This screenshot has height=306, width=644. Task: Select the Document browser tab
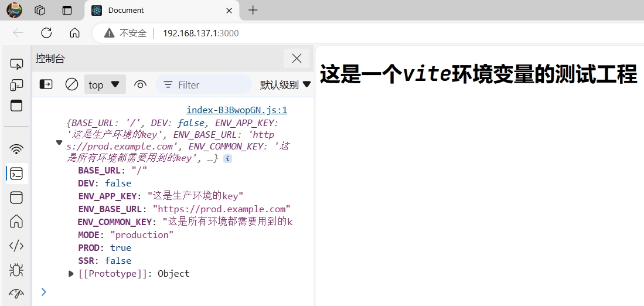(x=159, y=10)
